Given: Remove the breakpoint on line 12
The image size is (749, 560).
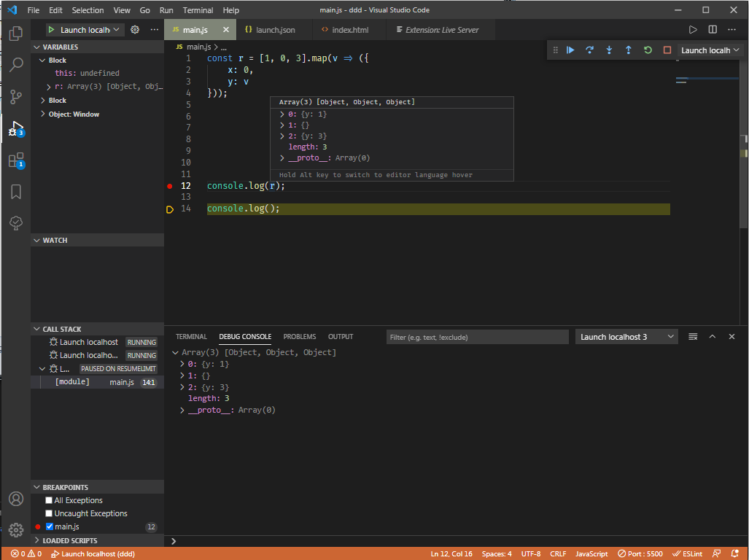Looking at the screenshot, I should pos(170,186).
